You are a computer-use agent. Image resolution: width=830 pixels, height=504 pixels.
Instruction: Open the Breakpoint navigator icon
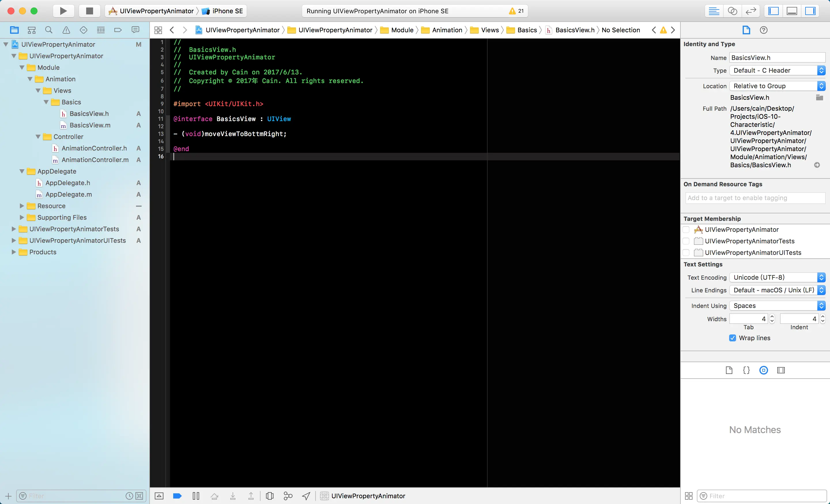click(x=118, y=30)
